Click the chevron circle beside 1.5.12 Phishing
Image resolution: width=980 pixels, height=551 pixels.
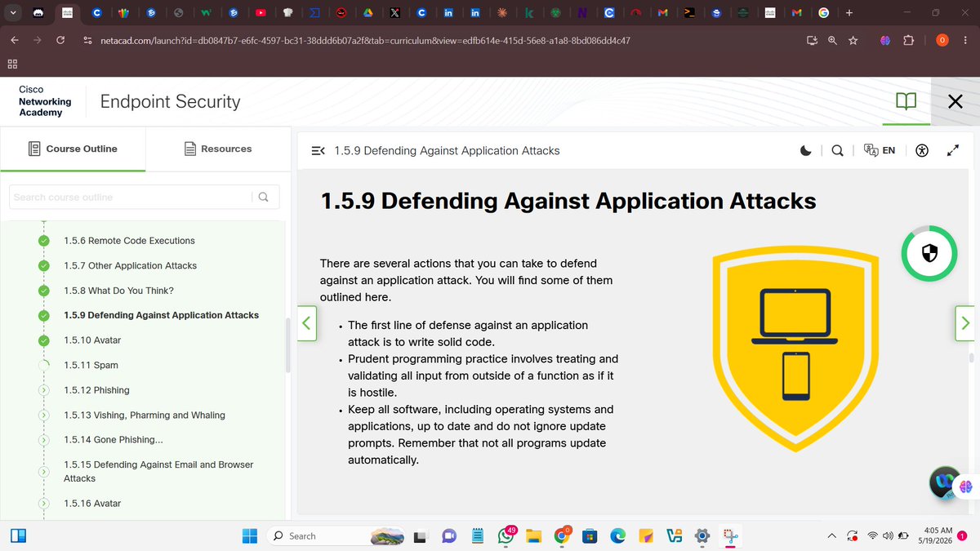pyautogui.click(x=44, y=390)
